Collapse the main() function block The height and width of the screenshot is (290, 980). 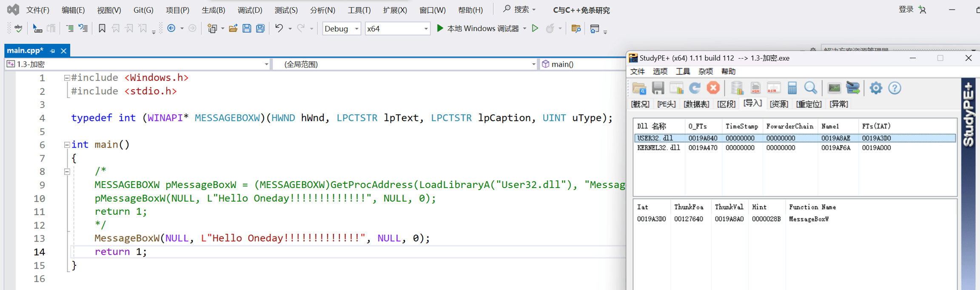click(x=67, y=145)
